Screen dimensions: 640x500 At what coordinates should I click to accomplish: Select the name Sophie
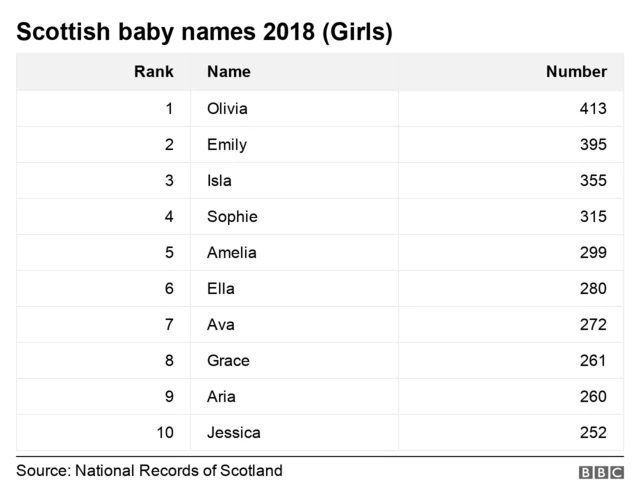pos(232,216)
